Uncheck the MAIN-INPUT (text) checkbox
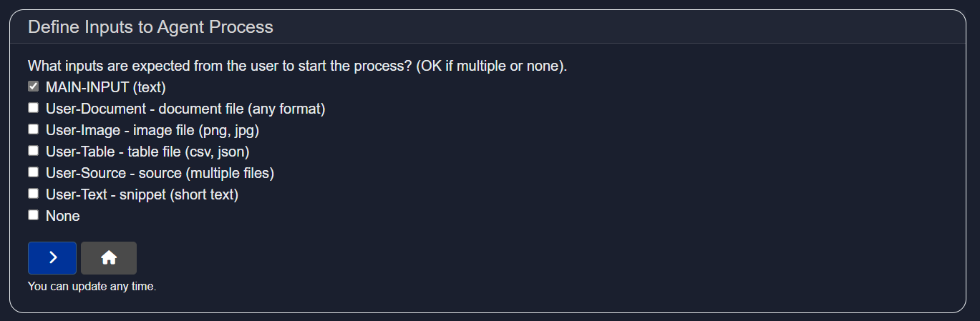The width and height of the screenshot is (980, 321). pyautogui.click(x=33, y=87)
